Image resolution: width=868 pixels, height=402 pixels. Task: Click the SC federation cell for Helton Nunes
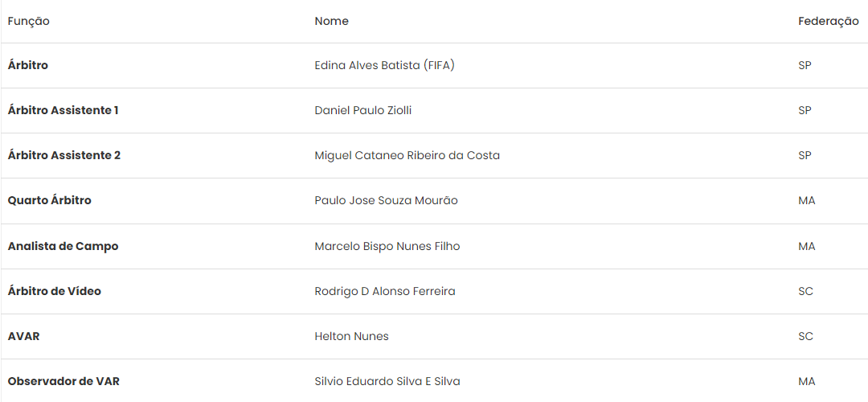click(805, 336)
